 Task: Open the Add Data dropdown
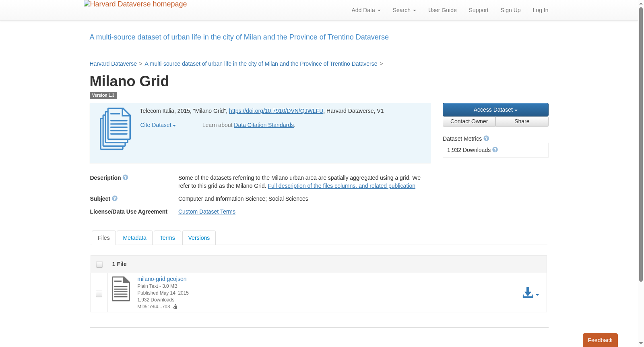[x=366, y=10]
